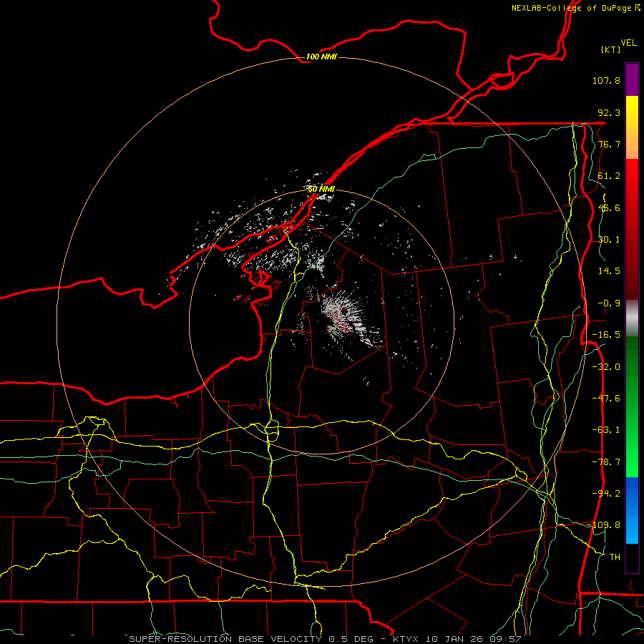
Task: Click the NEXLAB-College of DuPage watermark text
Action: 575,8
